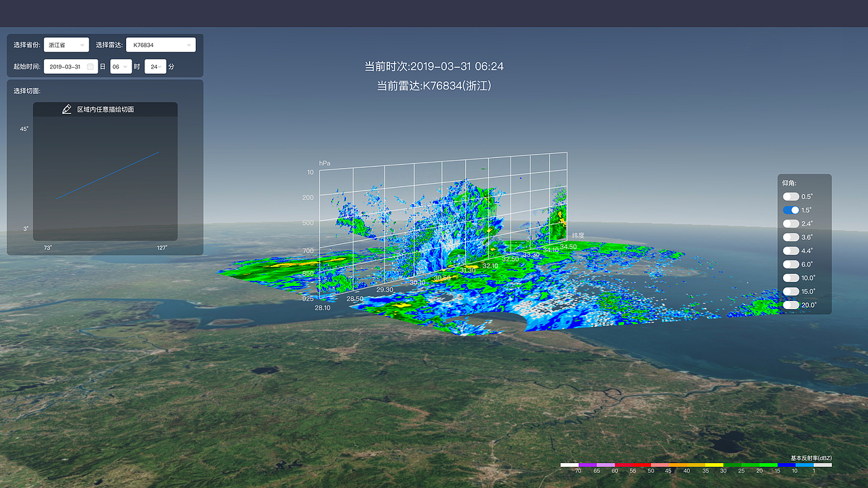Click the 45° label on section chart
The image size is (868, 488).
pos(24,129)
